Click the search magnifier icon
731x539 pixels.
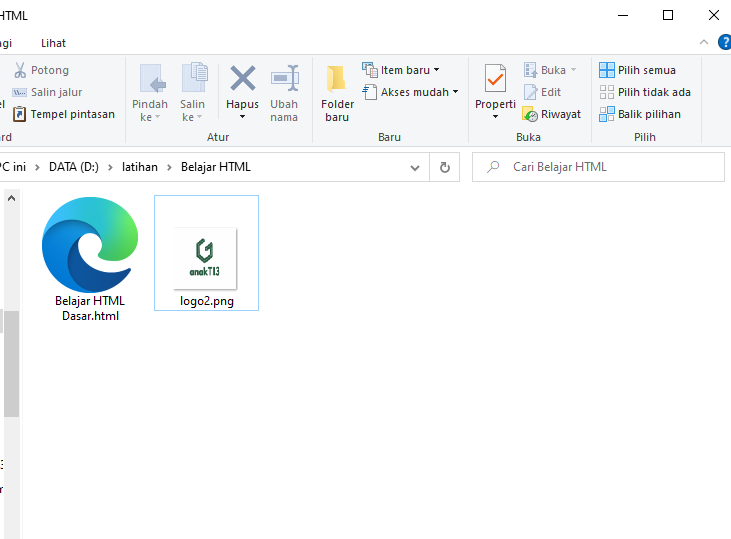[493, 167]
